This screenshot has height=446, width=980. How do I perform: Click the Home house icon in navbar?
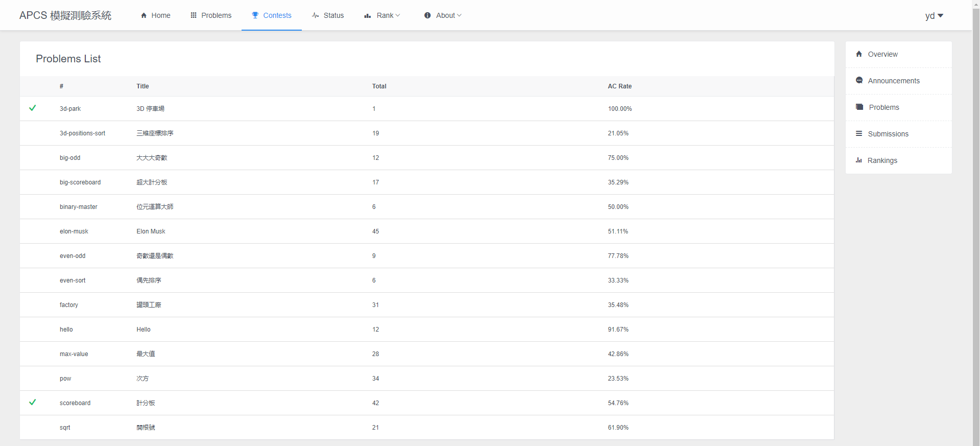point(144,15)
